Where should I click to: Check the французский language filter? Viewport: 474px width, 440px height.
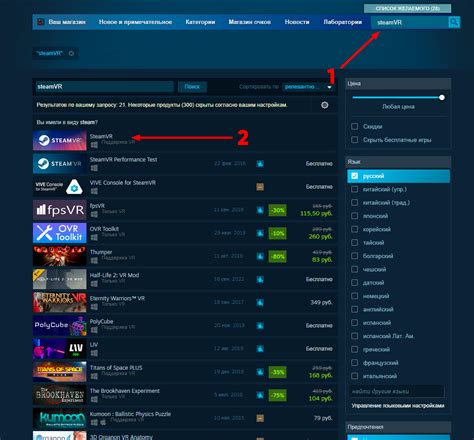pos(355,363)
